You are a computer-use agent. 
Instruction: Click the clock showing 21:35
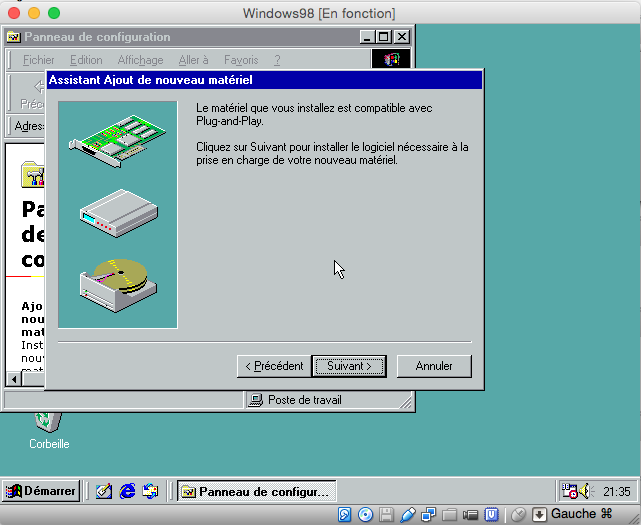(616, 491)
